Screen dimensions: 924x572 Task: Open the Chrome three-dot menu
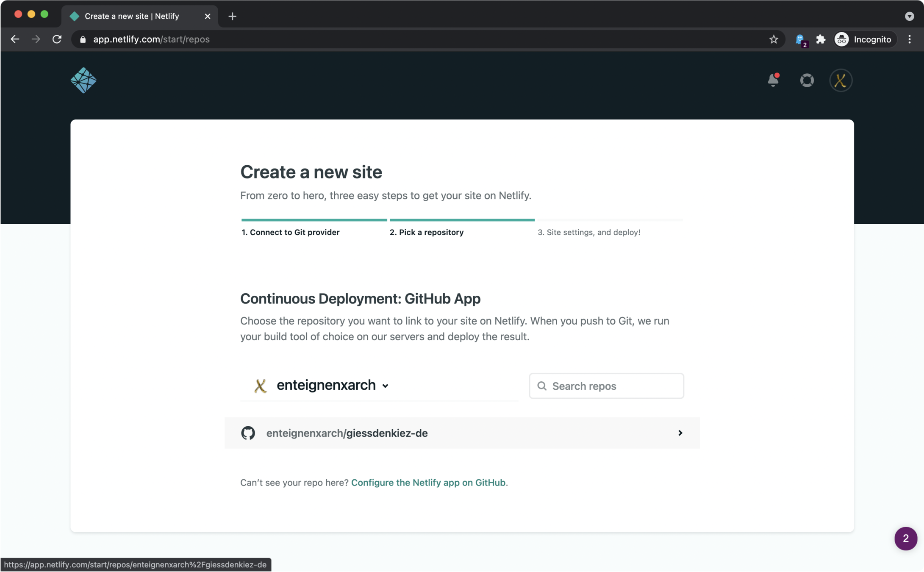click(910, 39)
